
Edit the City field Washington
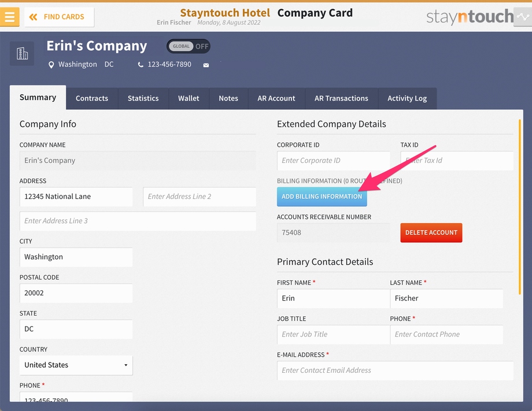[76, 257]
